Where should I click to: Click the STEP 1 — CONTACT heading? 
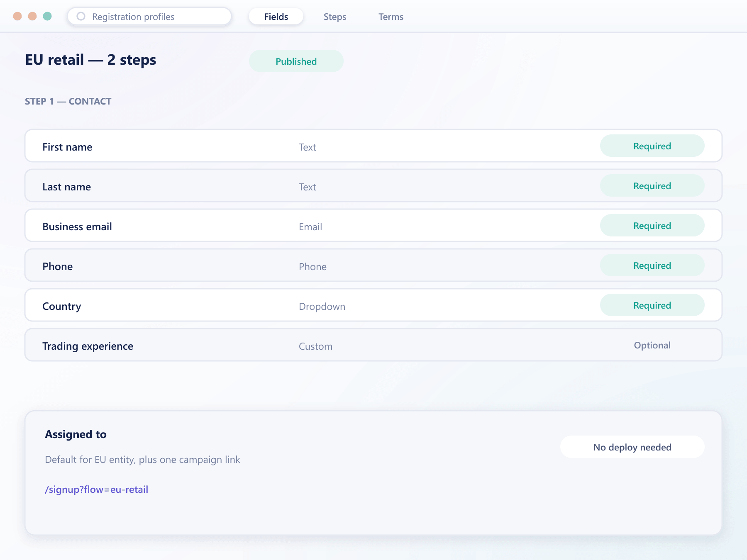[x=68, y=101]
